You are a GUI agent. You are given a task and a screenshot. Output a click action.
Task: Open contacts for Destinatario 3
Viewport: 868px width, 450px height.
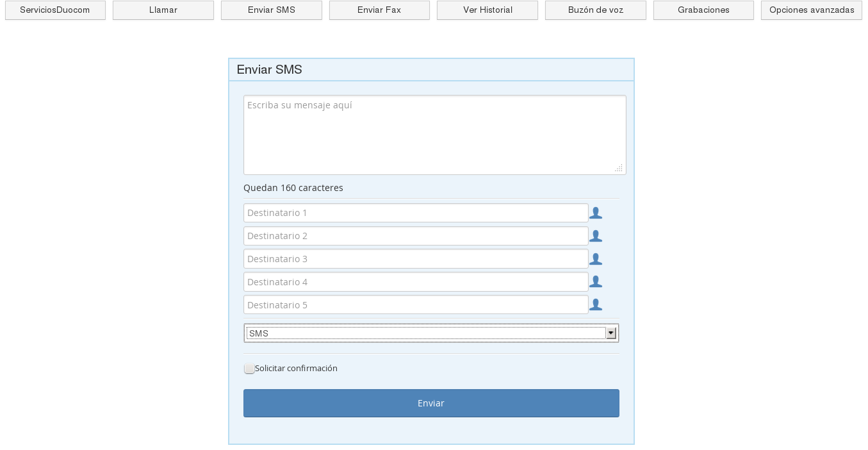[596, 259]
